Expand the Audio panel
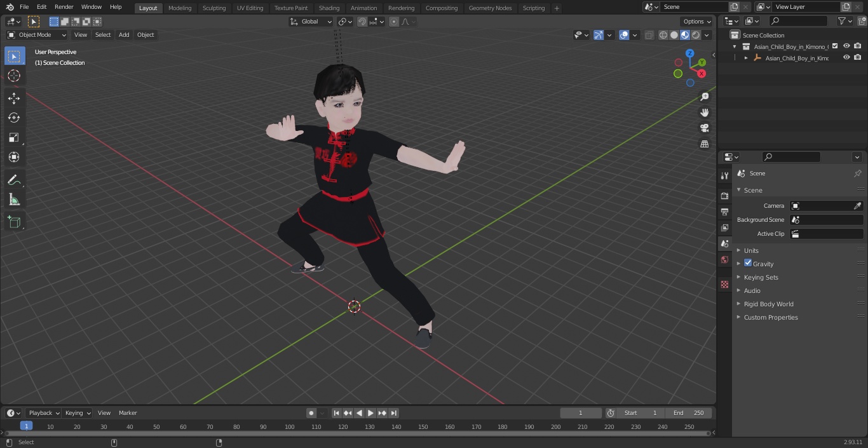Screen dimensions: 868x448 tap(752, 290)
